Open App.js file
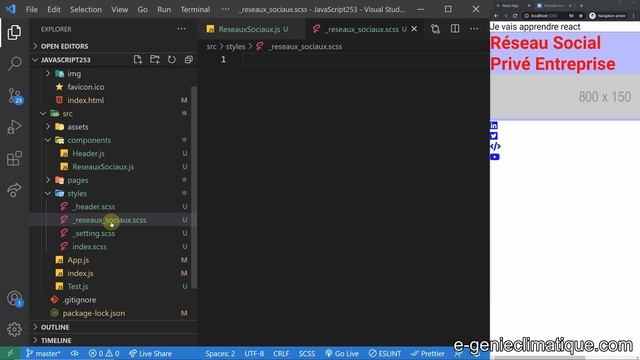 tap(78, 260)
